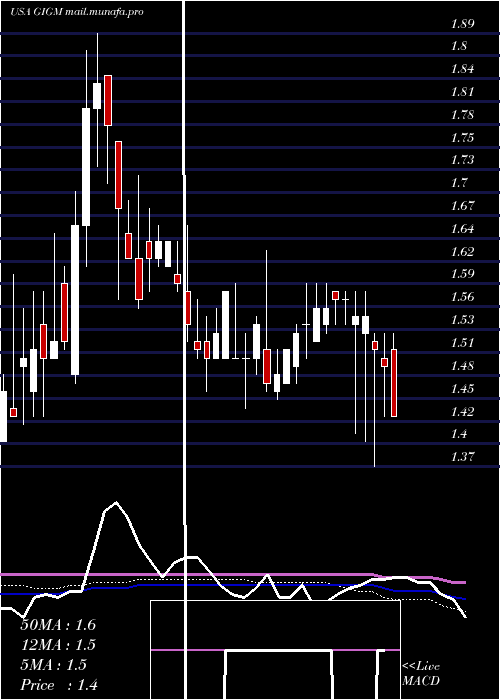Click the 5MA : 1.5 readout
The image size is (500, 700).
click(54, 665)
